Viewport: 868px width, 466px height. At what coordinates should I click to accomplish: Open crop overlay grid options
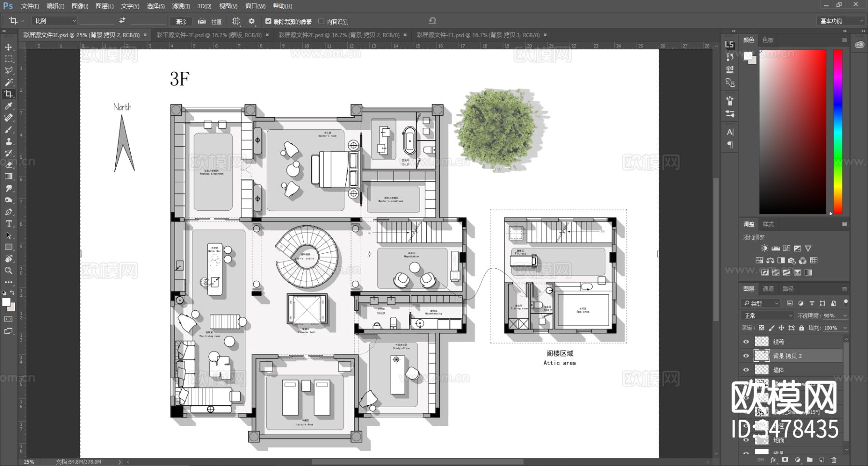[236, 21]
